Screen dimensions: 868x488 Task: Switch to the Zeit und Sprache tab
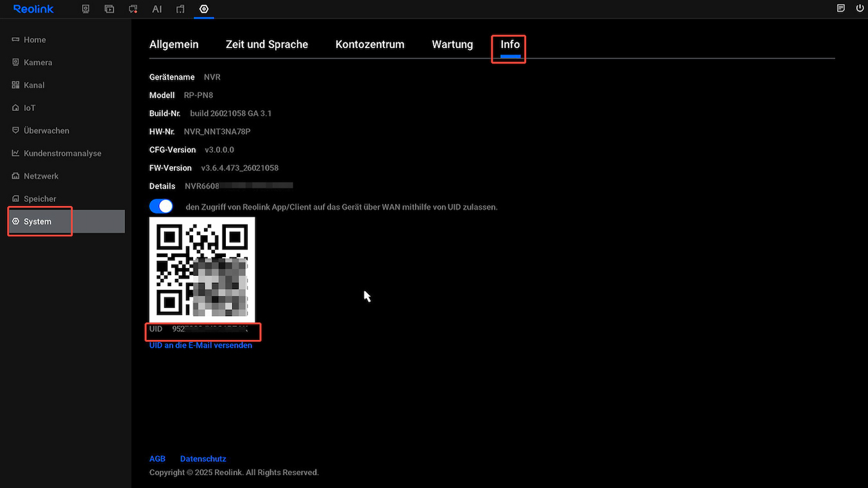pos(267,44)
